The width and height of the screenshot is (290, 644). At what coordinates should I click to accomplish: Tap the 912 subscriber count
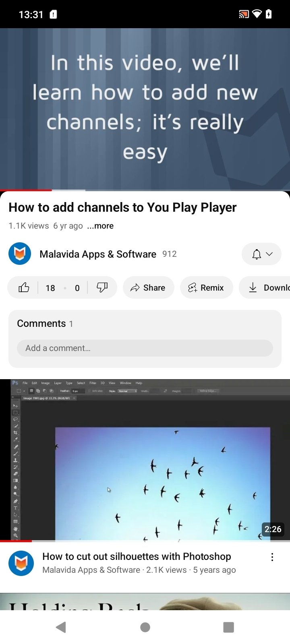point(170,254)
